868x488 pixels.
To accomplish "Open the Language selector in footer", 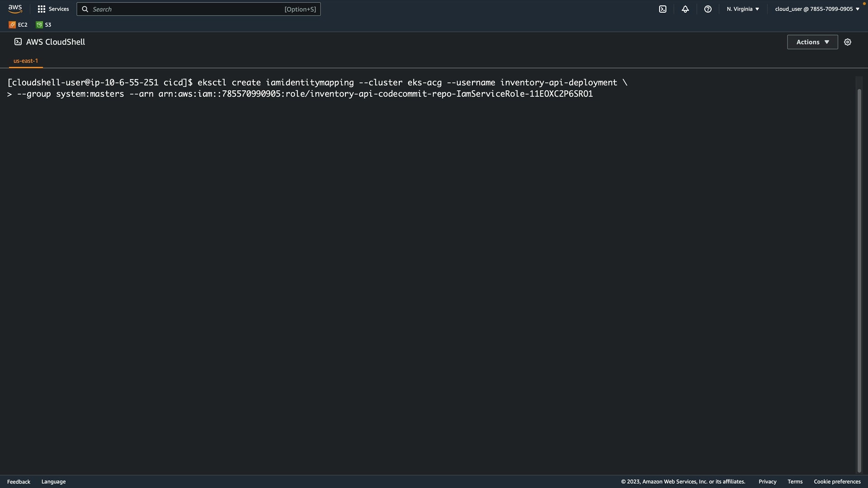I will [53, 482].
